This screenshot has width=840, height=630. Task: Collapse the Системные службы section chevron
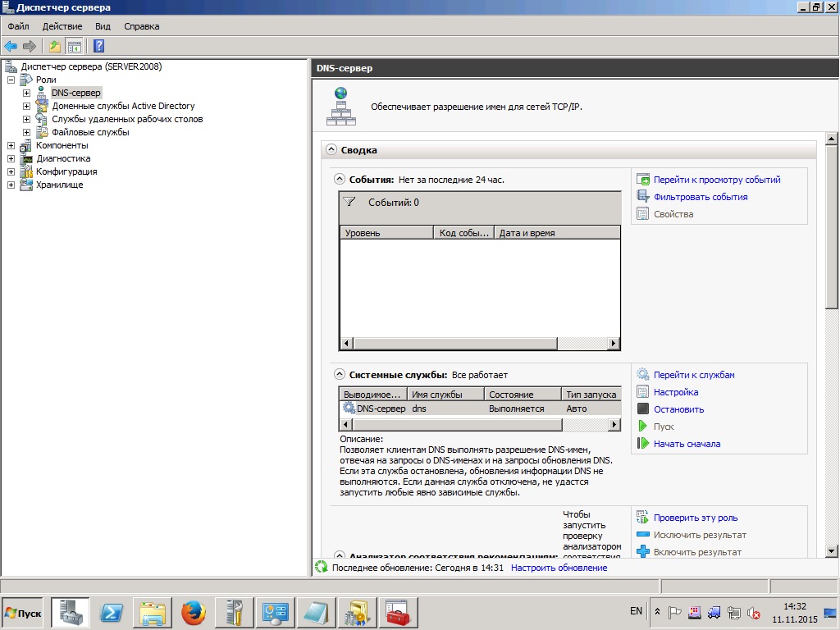click(x=339, y=374)
